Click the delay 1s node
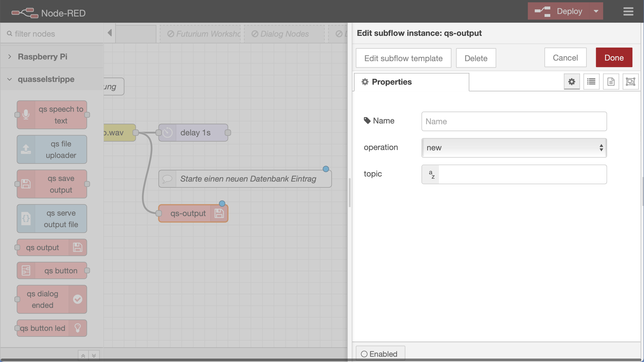Viewport: 644px width, 362px height. pyautogui.click(x=193, y=133)
